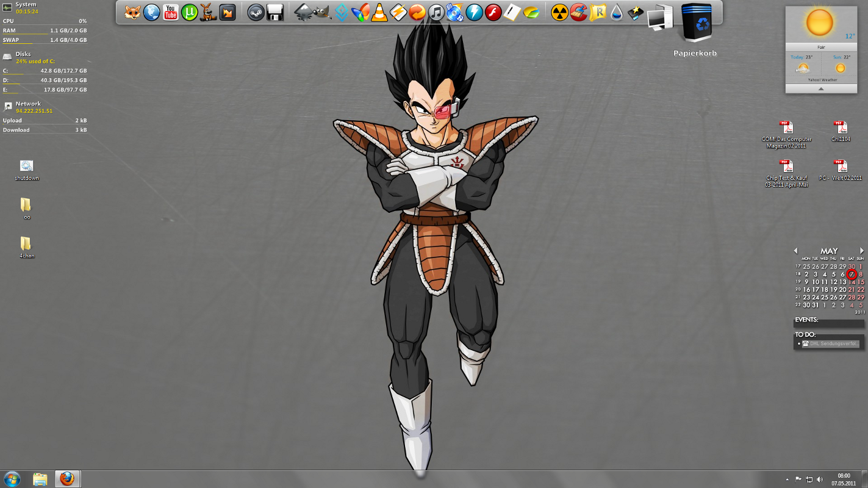Open the Papierkorb recycle bin
This screenshot has height=488, width=868.
tap(695, 27)
